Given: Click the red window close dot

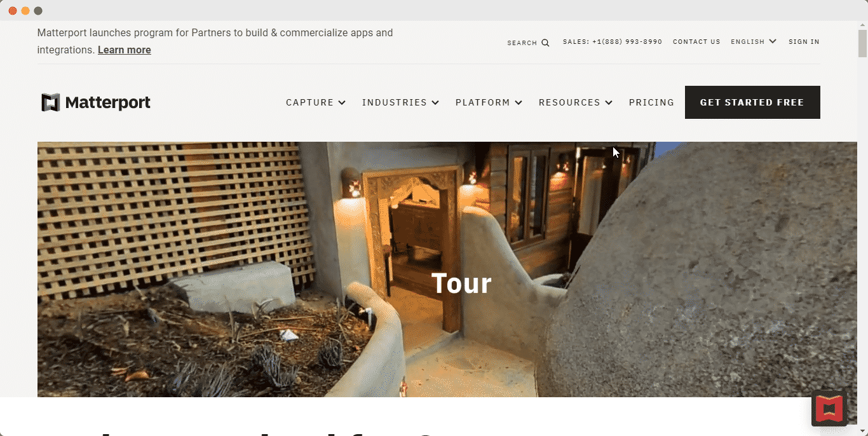Looking at the screenshot, I should click(x=13, y=11).
